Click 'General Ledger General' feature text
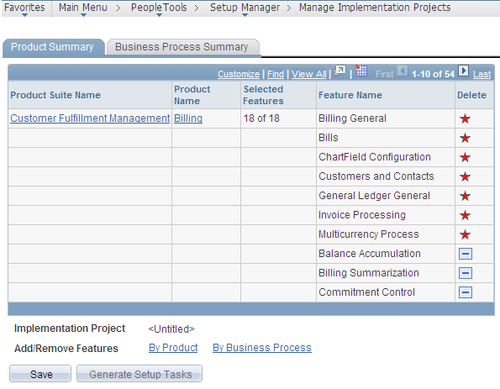 [x=374, y=196]
